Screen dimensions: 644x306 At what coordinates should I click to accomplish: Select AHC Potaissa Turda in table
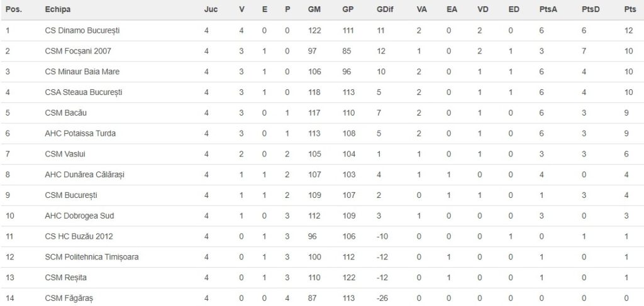pyautogui.click(x=80, y=133)
